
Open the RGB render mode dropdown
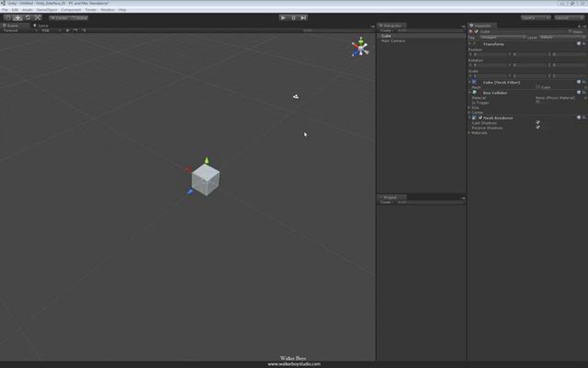coord(51,31)
